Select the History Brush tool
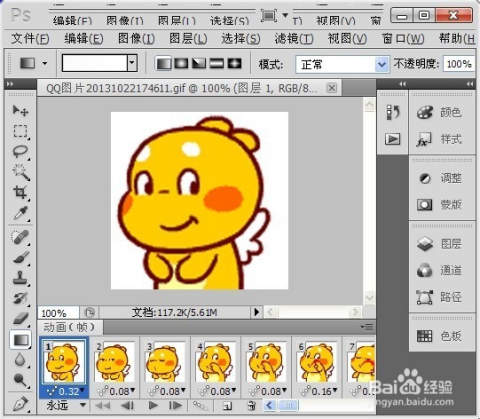480x419 pixels. click(x=20, y=298)
